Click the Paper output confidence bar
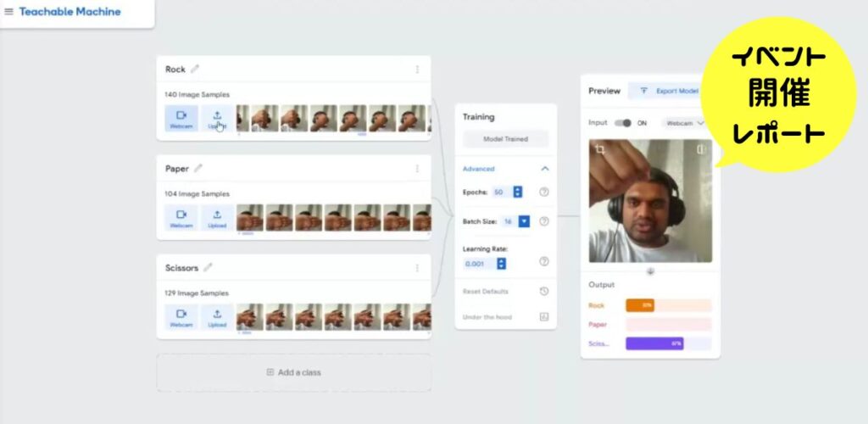This screenshot has height=424, width=868. click(x=668, y=325)
